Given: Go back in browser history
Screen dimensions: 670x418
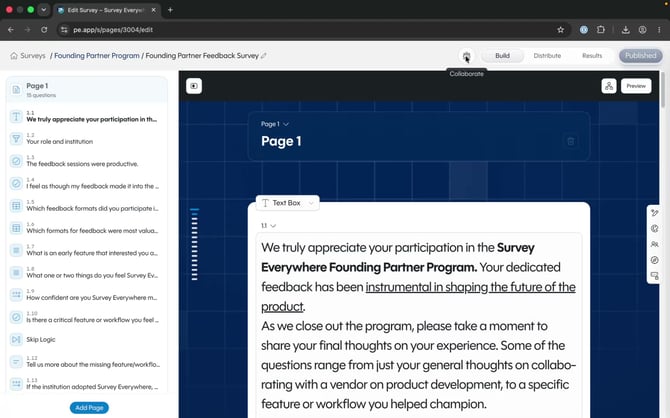Looking at the screenshot, I should pos(11,29).
